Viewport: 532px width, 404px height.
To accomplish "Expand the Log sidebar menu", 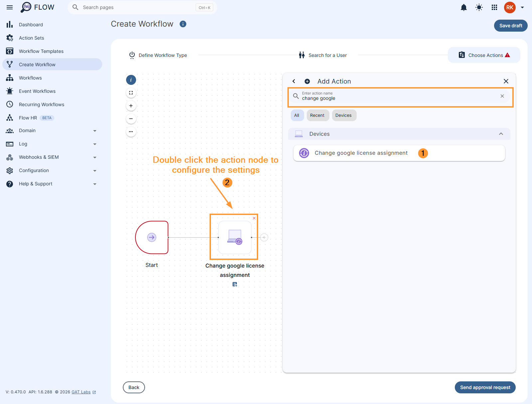I will click(52, 144).
